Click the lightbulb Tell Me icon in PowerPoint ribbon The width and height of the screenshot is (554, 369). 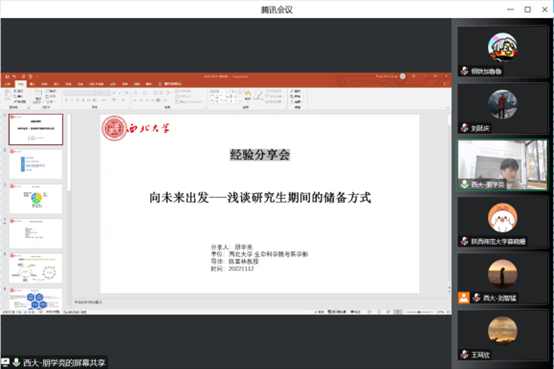tap(160, 84)
